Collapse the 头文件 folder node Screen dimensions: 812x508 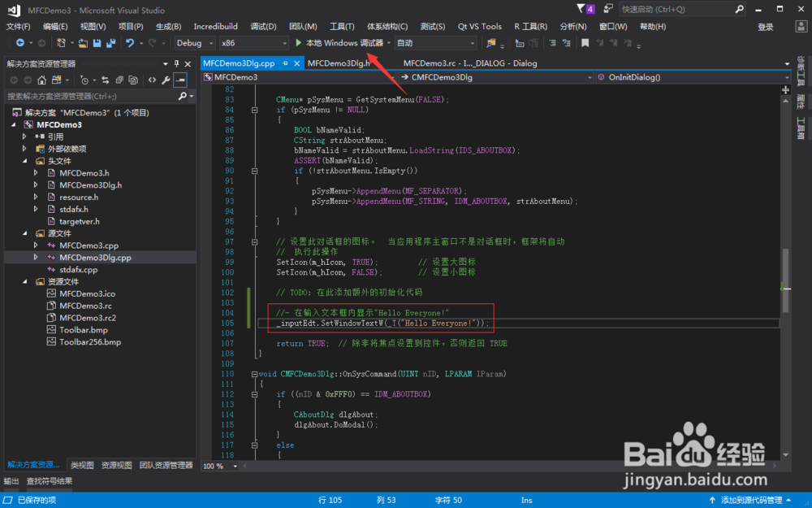click(25, 161)
